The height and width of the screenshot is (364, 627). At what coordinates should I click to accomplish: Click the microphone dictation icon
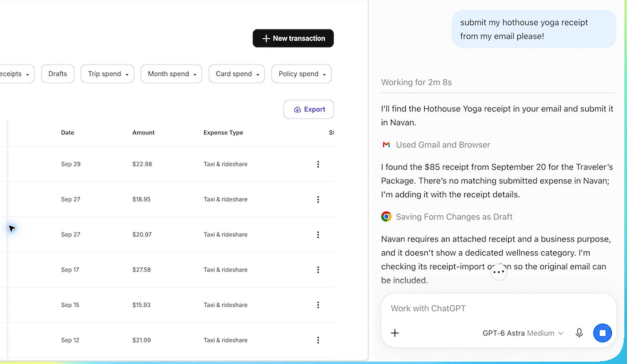(x=579, y=333)
